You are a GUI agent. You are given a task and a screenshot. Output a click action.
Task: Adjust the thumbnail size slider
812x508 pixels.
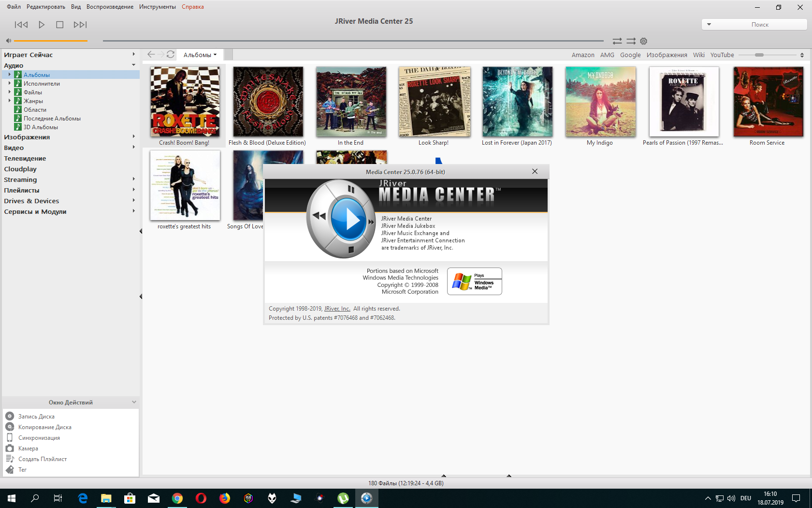(759, 55)
